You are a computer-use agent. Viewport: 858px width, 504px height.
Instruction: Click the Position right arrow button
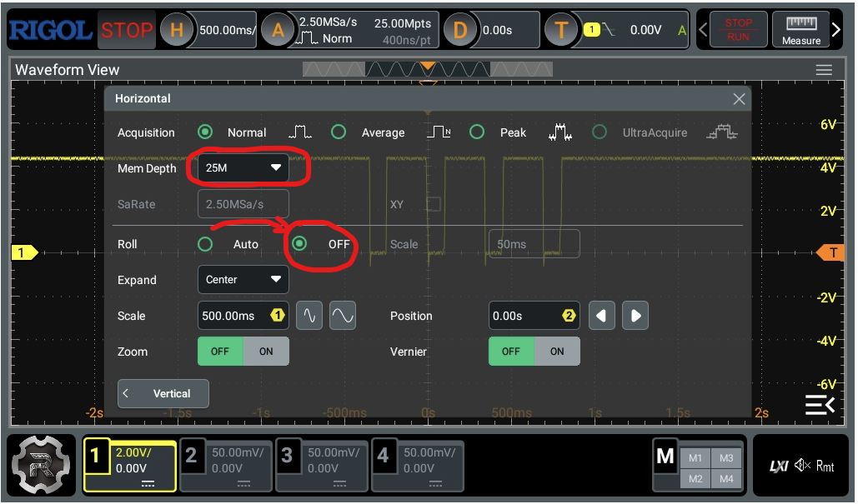[x=635, y=316]
